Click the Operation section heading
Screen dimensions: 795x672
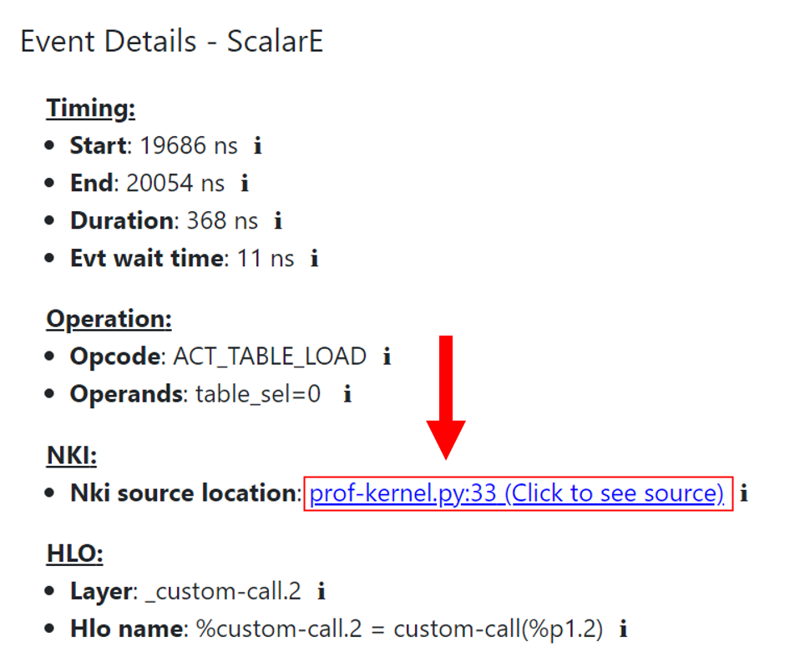coord(109,320)
